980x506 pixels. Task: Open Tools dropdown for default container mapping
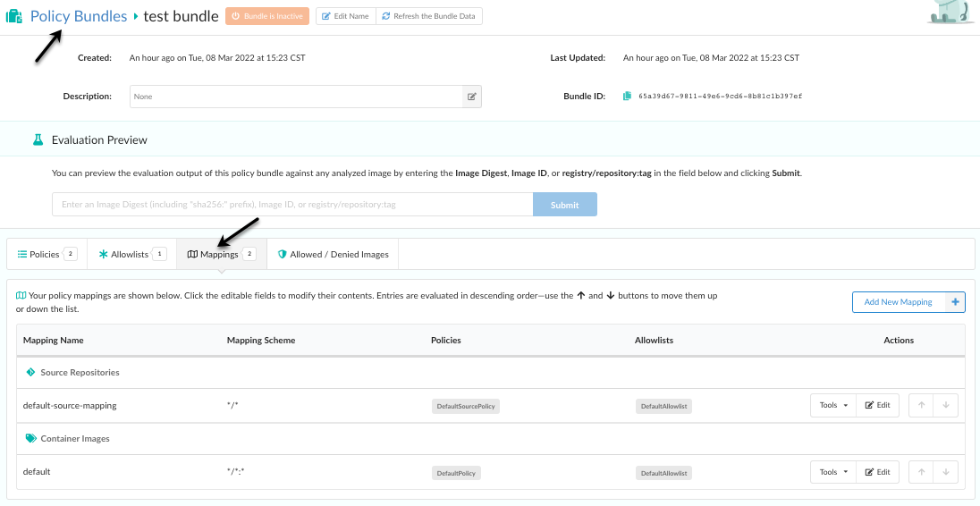pos(832,472)
